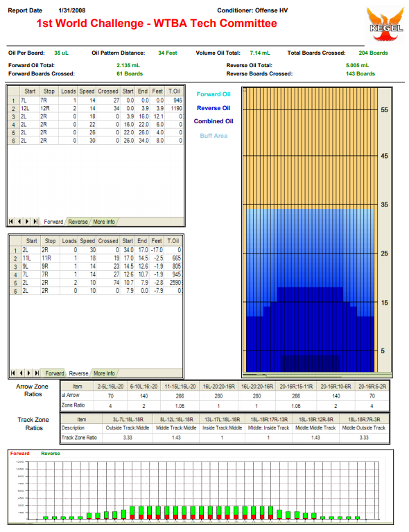Click Reverse legend in bar chart
Image resolution: width=409 pixels, height=532 pixels.
[x=51, y=453]
